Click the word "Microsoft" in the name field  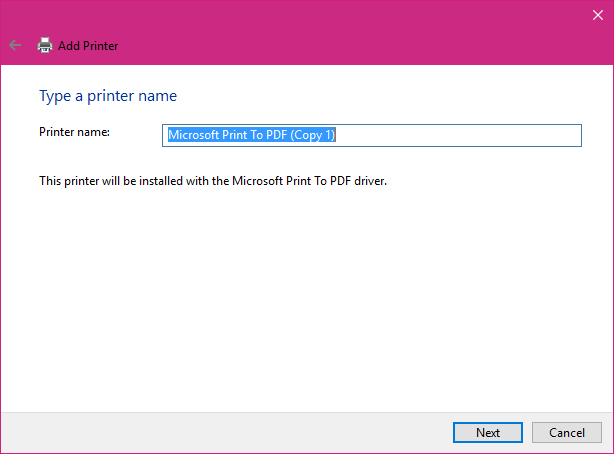coord(194,135)
